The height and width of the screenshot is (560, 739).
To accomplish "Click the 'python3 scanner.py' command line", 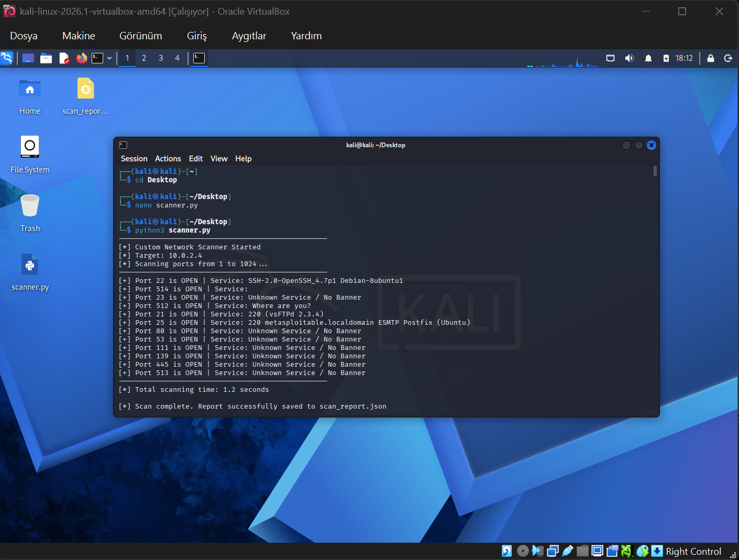I will pyautogui.click(x=173, y=230).
